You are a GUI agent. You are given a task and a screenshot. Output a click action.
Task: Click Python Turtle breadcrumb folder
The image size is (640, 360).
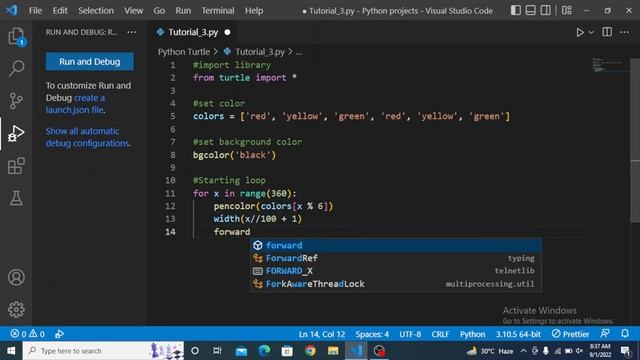click(x=184, y=52)
